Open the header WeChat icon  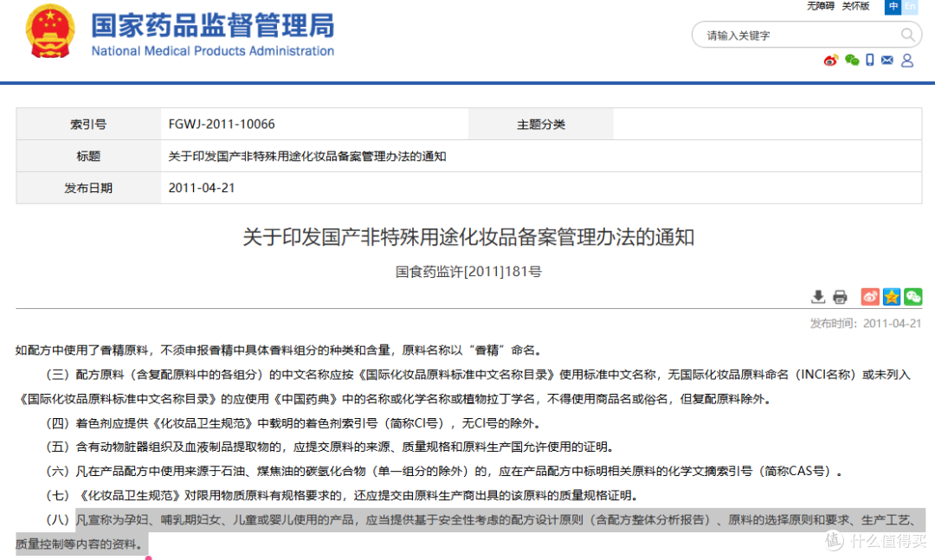coord(852,61)
